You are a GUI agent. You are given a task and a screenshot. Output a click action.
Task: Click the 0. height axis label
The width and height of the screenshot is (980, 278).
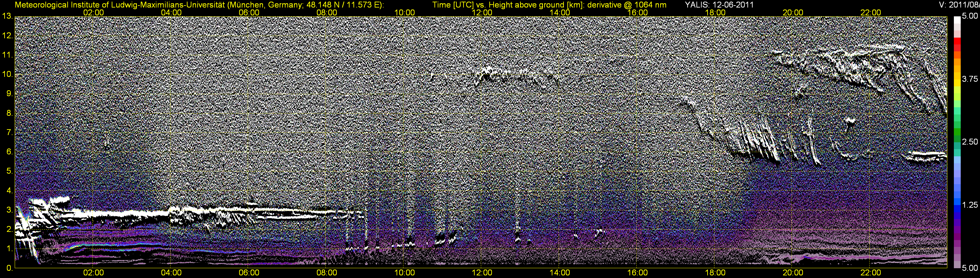pyautogui.click(x=10, y=269)
